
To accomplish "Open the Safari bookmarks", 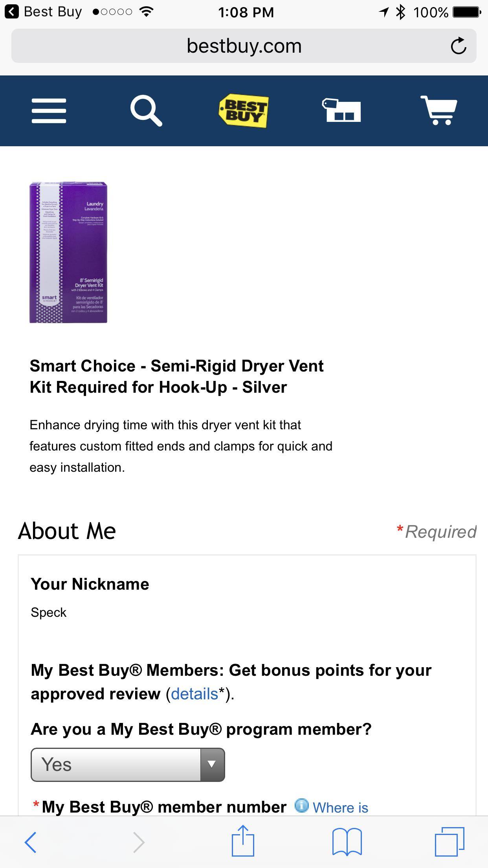I will tap(347, 842).
